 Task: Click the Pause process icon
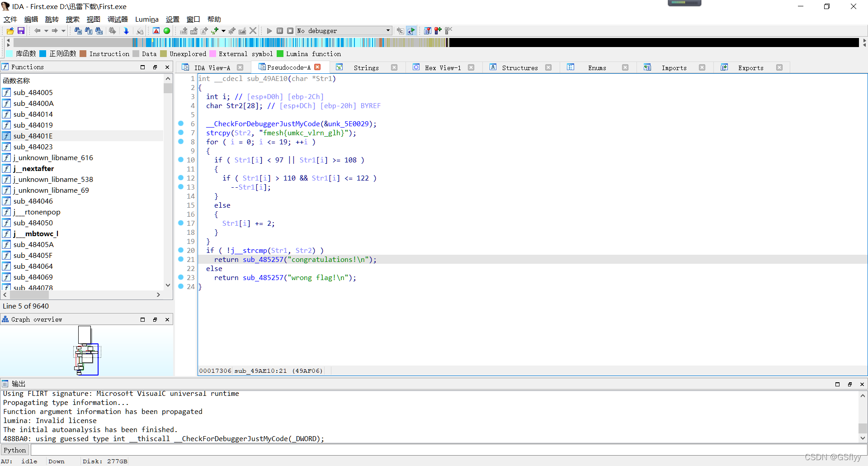pyautogui.click(x=280, y=31)
